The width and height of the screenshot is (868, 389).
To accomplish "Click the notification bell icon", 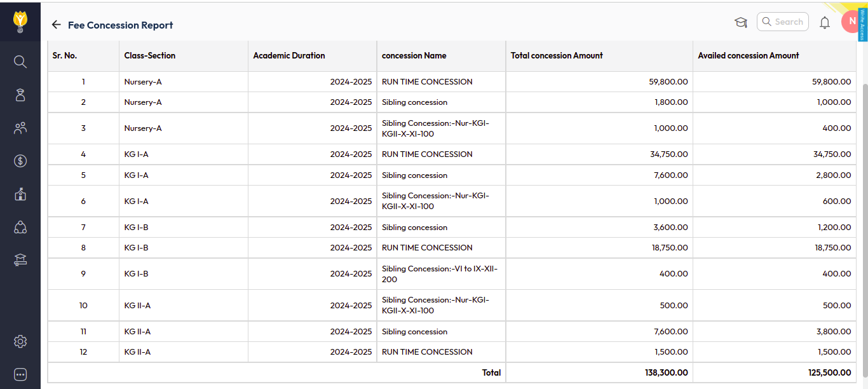I will tap(825, 23).
